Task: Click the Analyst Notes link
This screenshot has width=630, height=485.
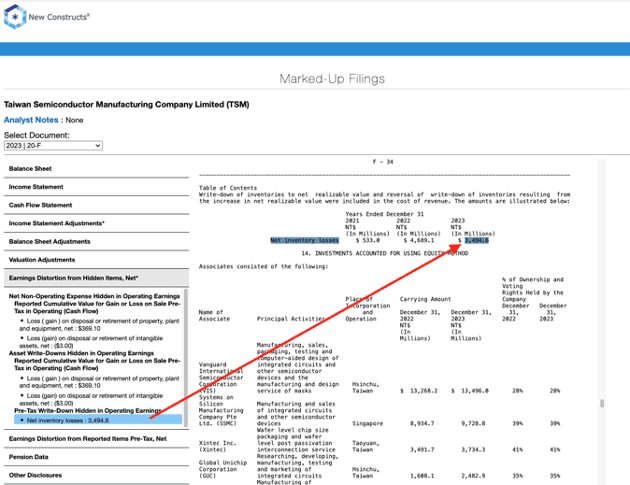Action: coord(31,120)
